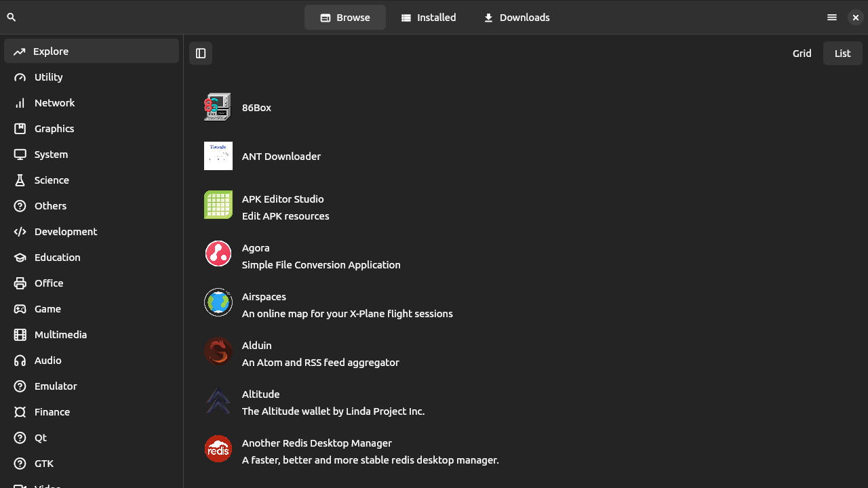Click the Airspaces globe icon
Screen dimensions: 868x488
(218, 302)
